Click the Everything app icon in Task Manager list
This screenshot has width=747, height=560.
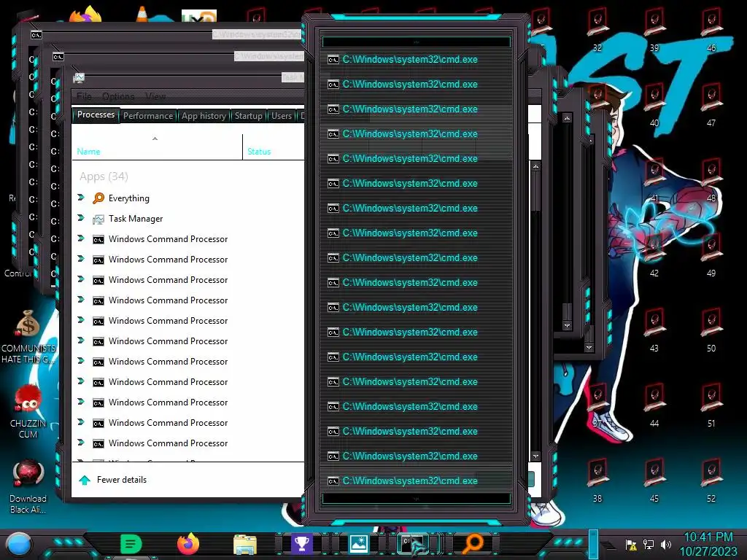tap(98, 198)
